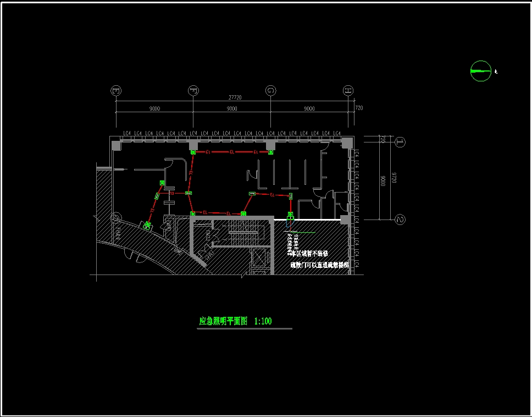Select grid axis bubble F
Image resolution: width=532 pixels, height=417 pixels.
(x=193, y=91)
